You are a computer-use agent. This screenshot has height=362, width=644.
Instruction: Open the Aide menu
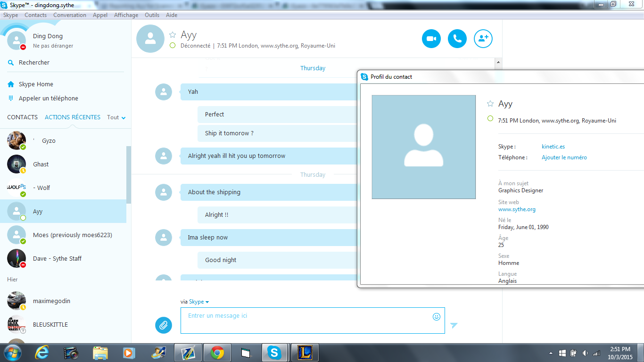tap(172, 15)
